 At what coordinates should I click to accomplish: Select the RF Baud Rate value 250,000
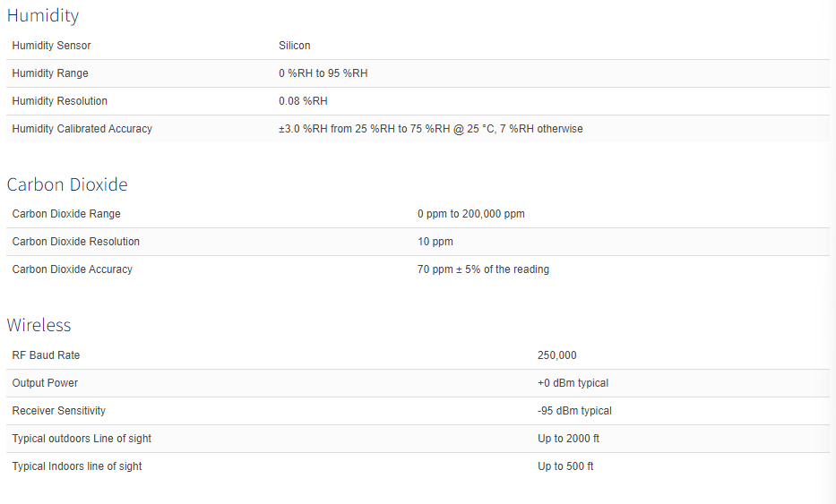556,355
